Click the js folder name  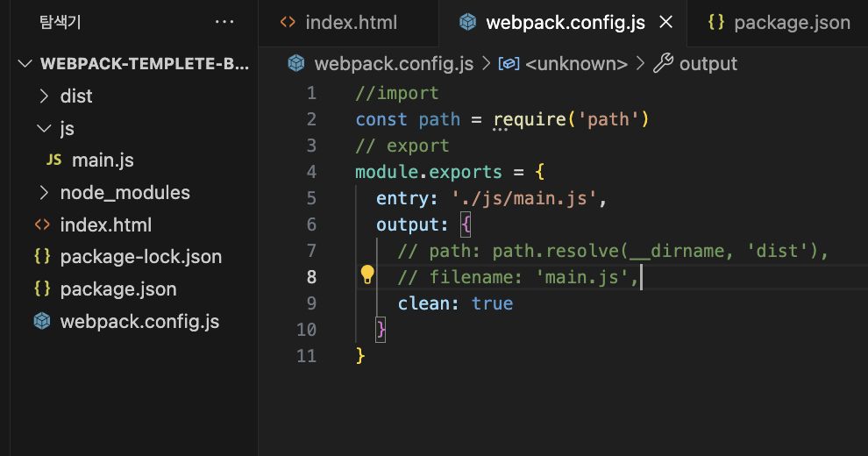[x=67, y=129]
